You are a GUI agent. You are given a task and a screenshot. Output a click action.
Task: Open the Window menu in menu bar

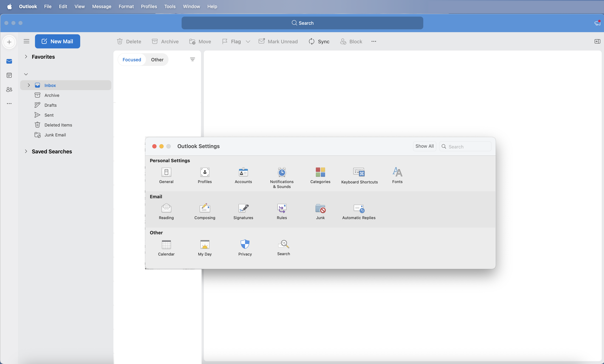(191, 6)
